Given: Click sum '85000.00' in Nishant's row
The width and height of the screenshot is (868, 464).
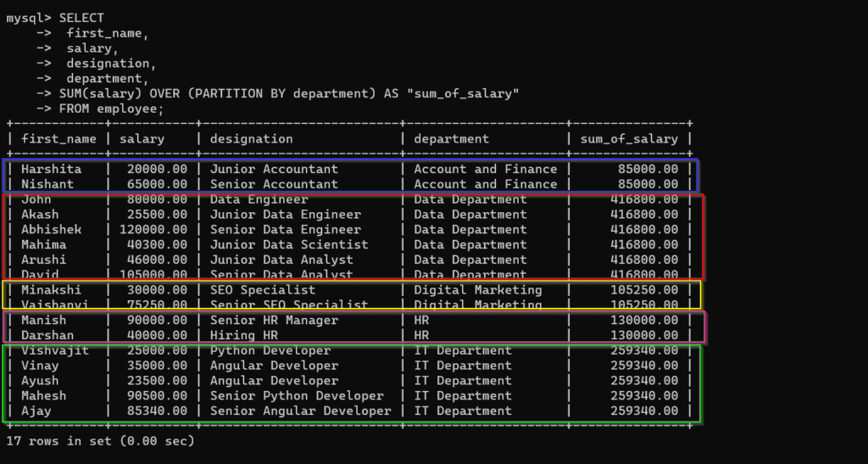Looking at the screenshot, I should [x=648, y=184].
